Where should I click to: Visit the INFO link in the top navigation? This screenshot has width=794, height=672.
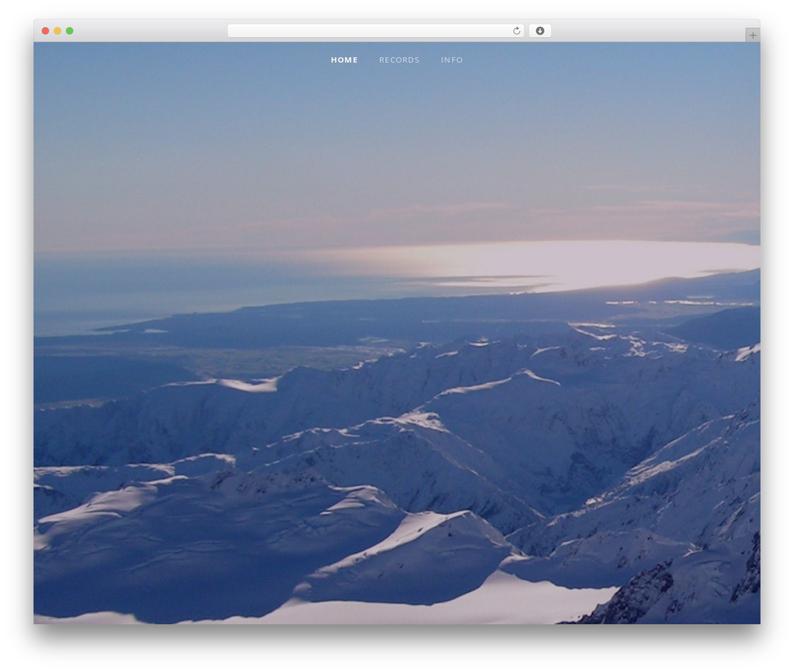452,60
